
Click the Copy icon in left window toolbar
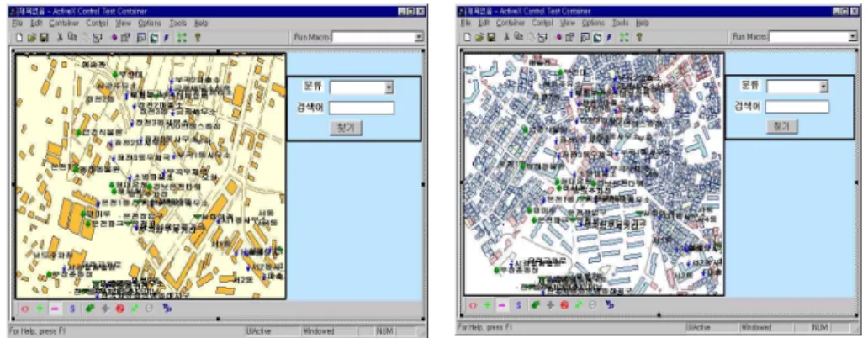71,38
